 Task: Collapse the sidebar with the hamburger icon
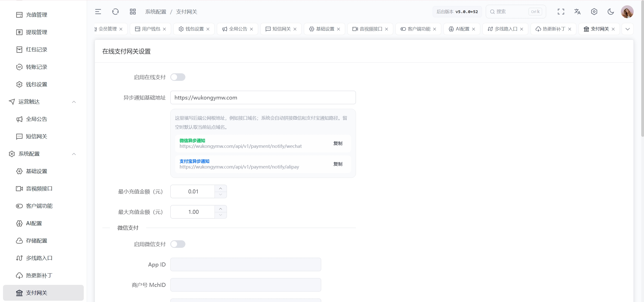tap(98, 12)
